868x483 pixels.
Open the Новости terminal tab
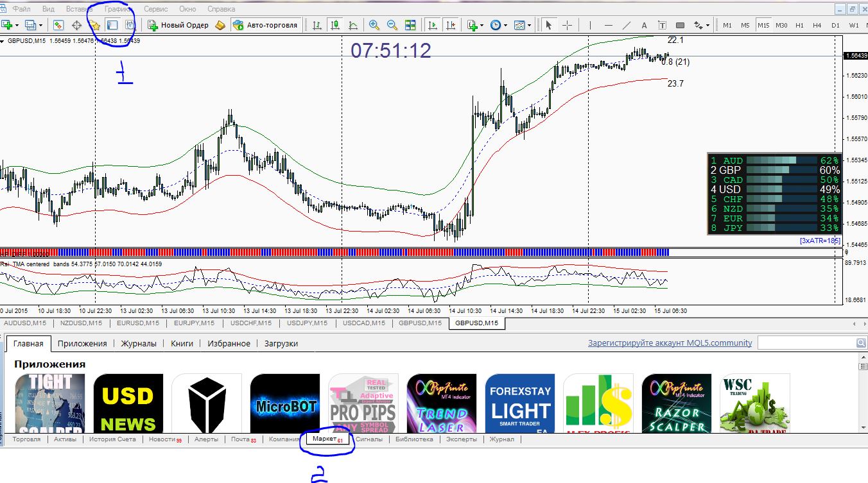point(165,439)
